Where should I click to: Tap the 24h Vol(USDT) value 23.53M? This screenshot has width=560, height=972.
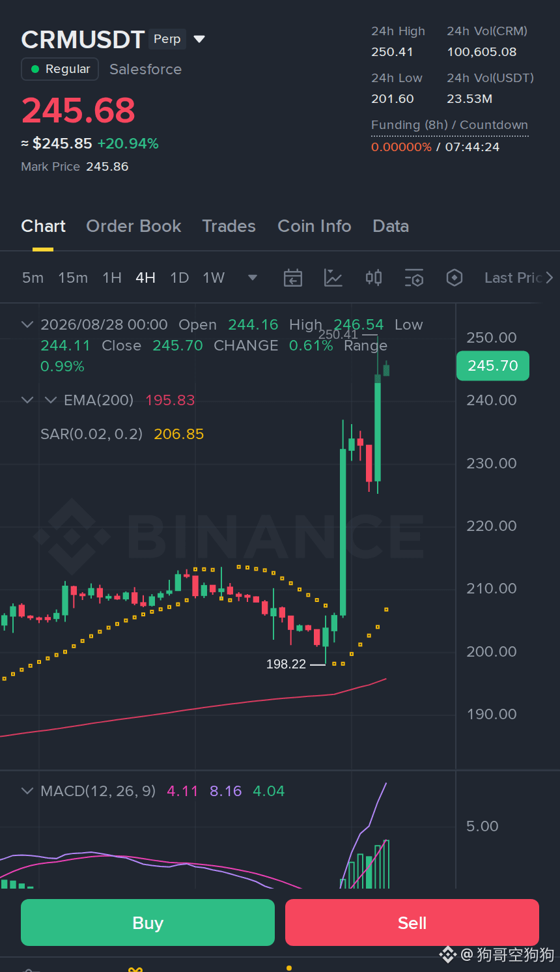(469, 99)
